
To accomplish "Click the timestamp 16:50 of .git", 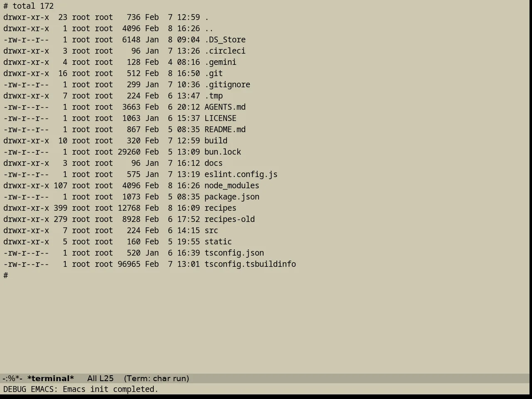I will pyautogui.click(x=188, y=74).
